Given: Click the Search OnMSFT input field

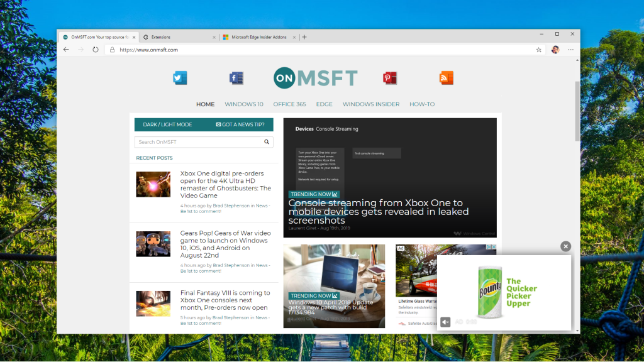Looking at the screenshot, I should coord(198,142).
